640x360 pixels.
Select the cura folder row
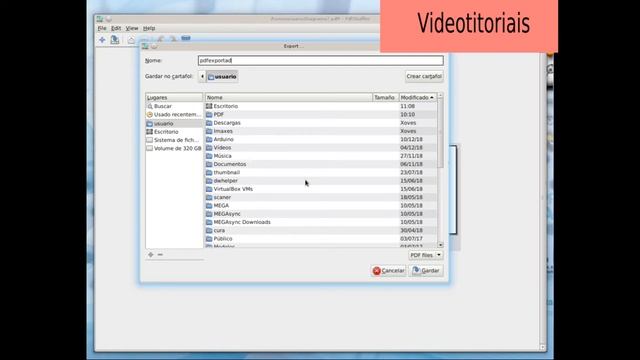[320, 230]
